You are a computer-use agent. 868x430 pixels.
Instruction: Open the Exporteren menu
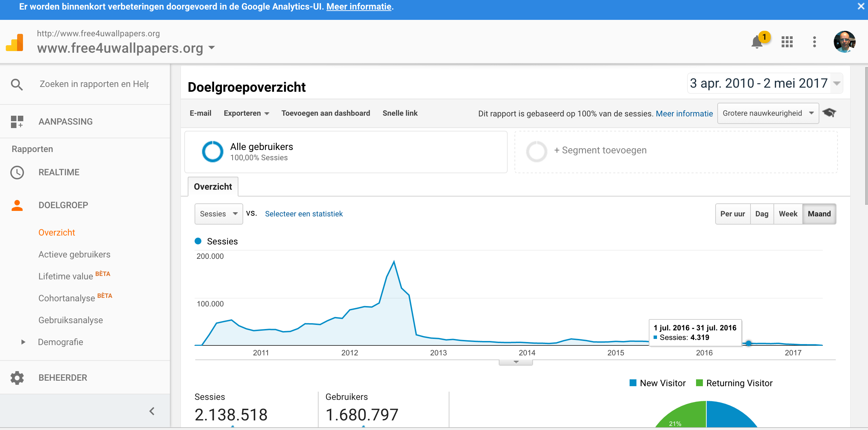tap(246, 113)
